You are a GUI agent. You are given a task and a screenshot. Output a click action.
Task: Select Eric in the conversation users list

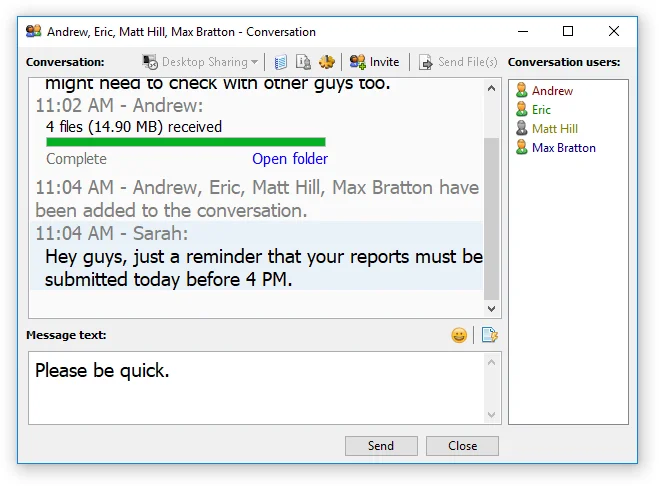(541, 110)
